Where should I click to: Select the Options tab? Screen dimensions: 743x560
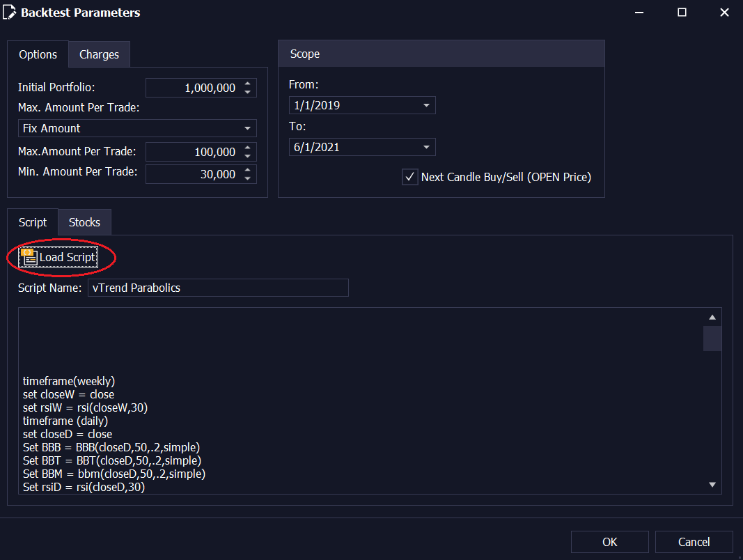tap(38, 54)
